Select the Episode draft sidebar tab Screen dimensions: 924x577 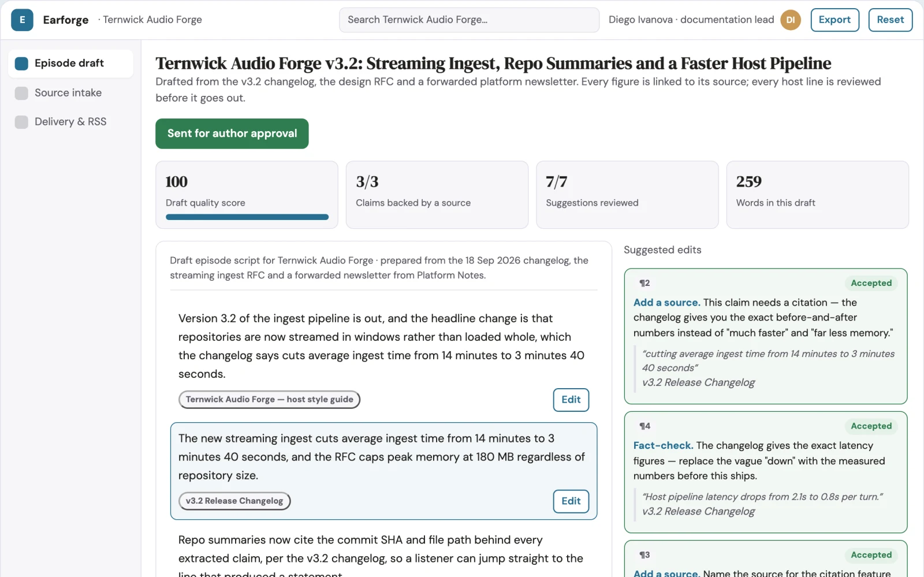click(70, 64)
